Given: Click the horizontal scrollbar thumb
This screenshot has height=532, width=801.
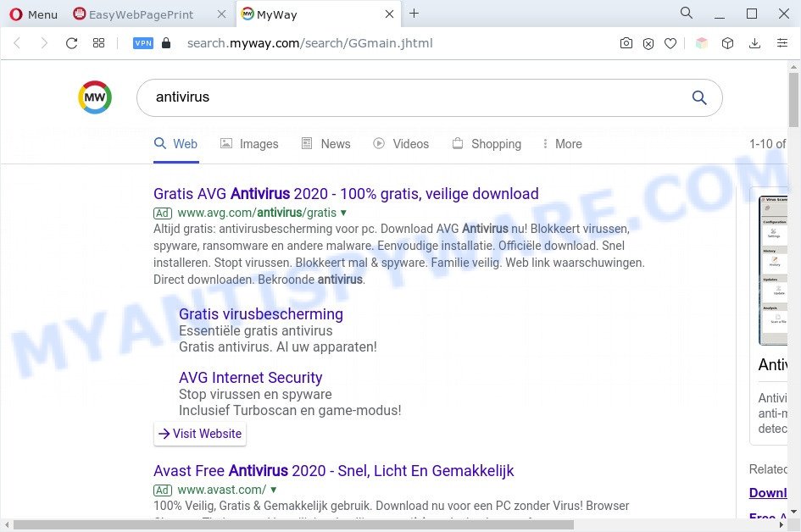Looking at the screenshot, I should point(293,525).
